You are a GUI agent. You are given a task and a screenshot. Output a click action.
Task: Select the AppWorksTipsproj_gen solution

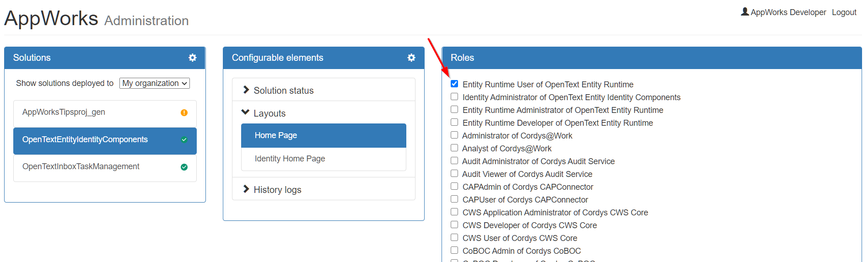[x=64, y=112]
